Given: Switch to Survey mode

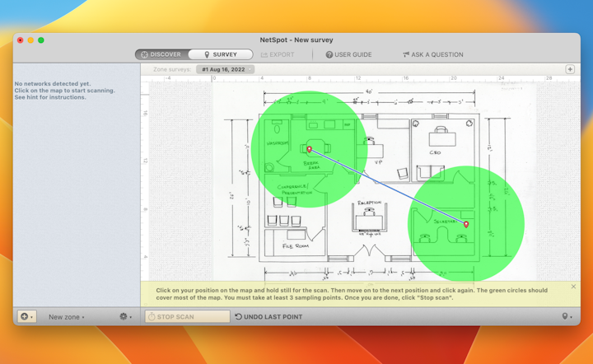Looking at the screenshot, I should (221, 54).
